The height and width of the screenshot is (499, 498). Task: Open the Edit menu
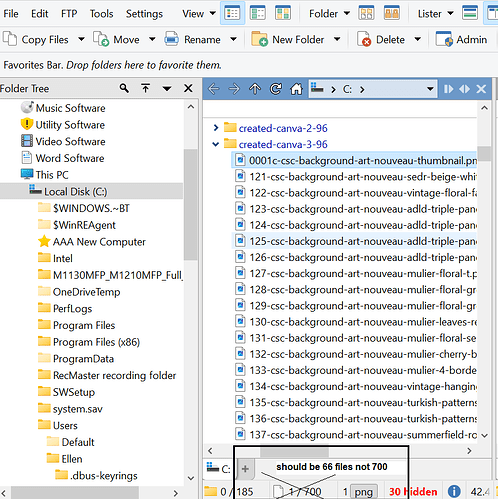[39, 14]
